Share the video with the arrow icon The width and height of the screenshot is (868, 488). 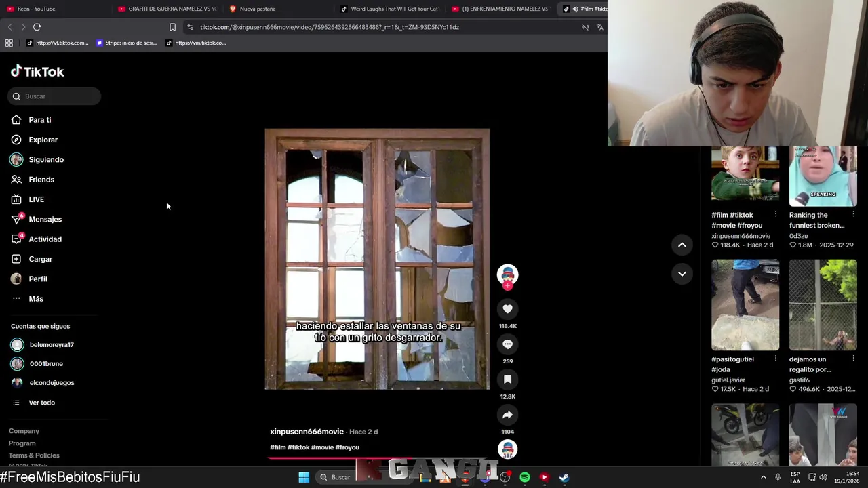point(507,415)
